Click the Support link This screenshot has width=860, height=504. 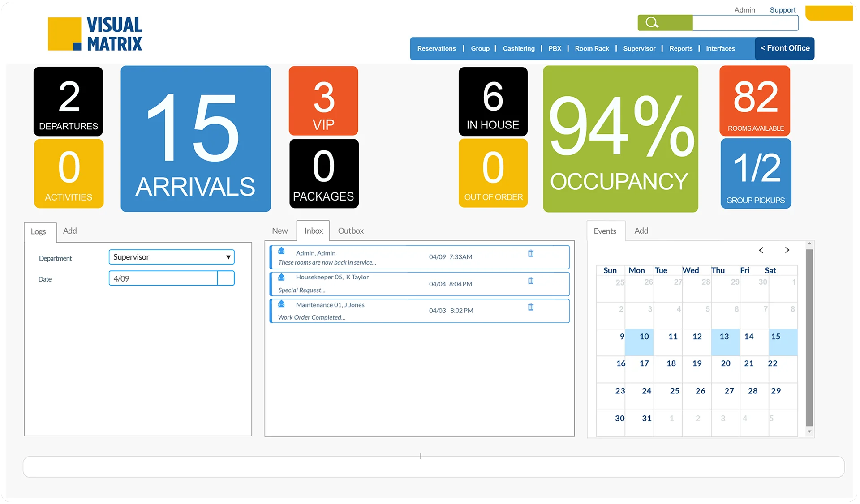783,10
